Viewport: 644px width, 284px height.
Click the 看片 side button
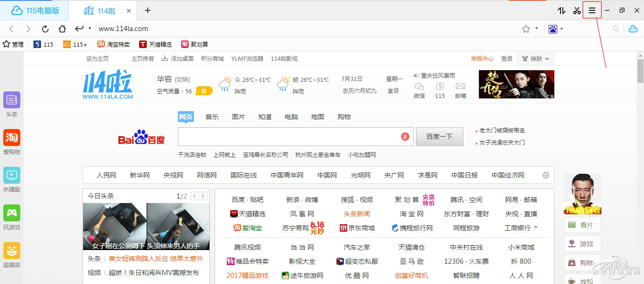(582, 225)
